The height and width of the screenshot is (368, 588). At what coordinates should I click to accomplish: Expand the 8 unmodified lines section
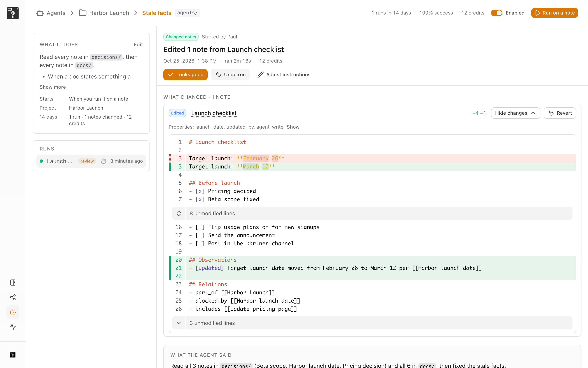click(372, 213)
